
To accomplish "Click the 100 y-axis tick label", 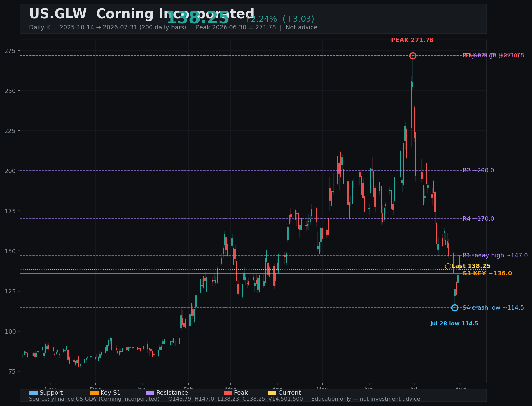I will 11,331.
